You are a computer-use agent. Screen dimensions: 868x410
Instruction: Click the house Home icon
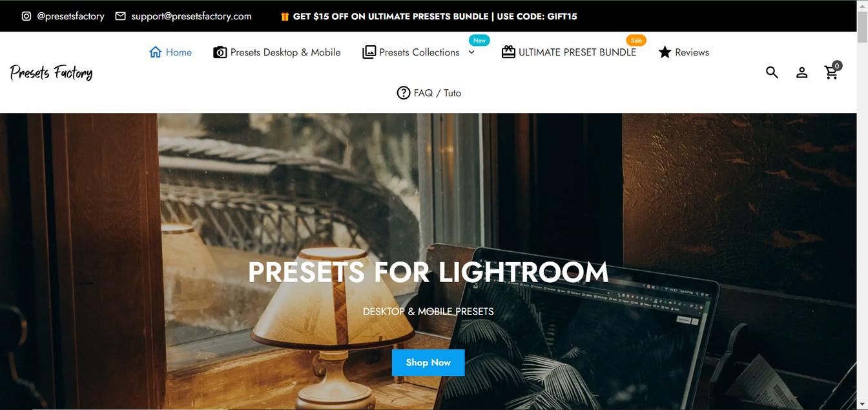pyautogui.click(x=155, y=52)
